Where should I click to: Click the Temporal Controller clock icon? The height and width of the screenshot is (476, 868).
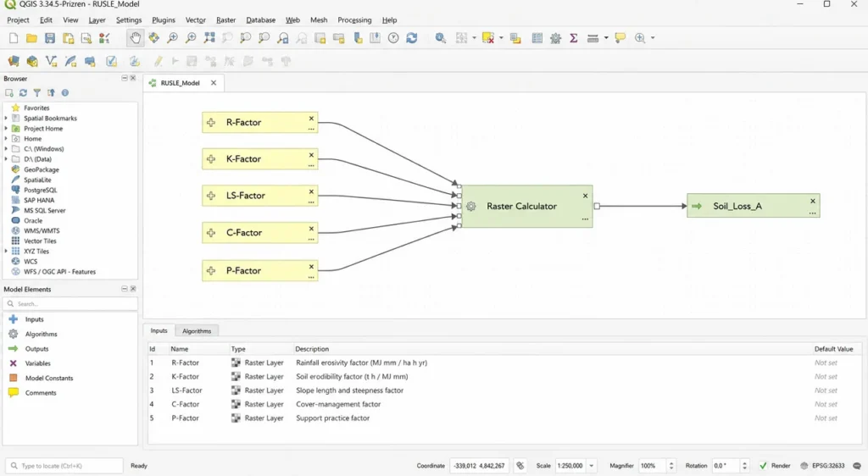tap(393, 38)
